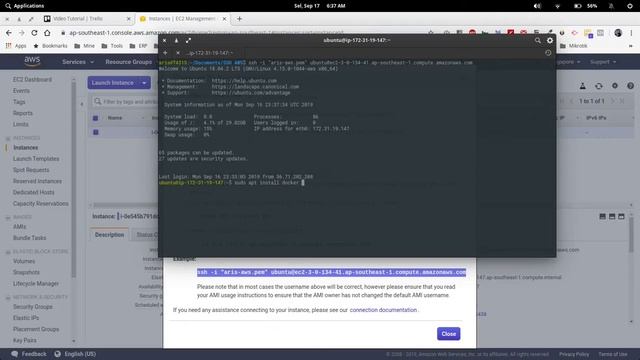The image size is (640, 360).
Task: Open Bundle Tasks in the sidebar
Action: click(x=29, y=238)
